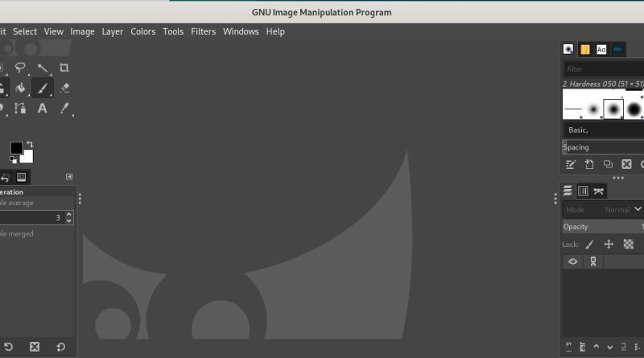This screenshot has height=358, width=644.
Task: Decrease the radius spinner value
Action: [x=69, y=221]
